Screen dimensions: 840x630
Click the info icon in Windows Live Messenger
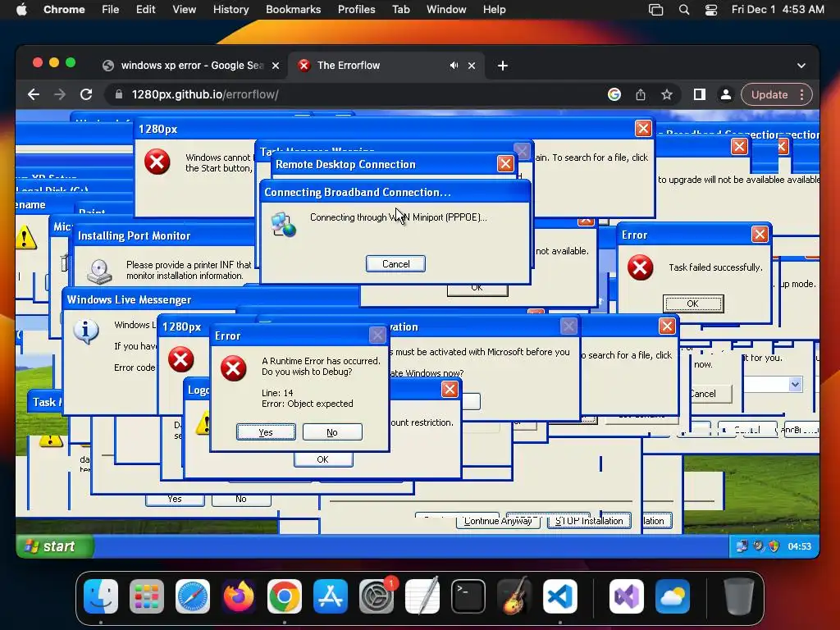click(x=86, y=331)
